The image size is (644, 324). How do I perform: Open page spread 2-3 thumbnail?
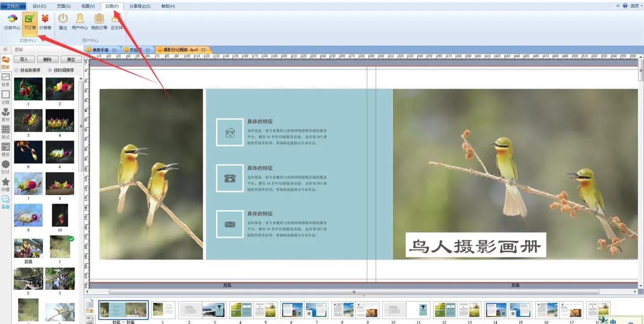[202, 310]
